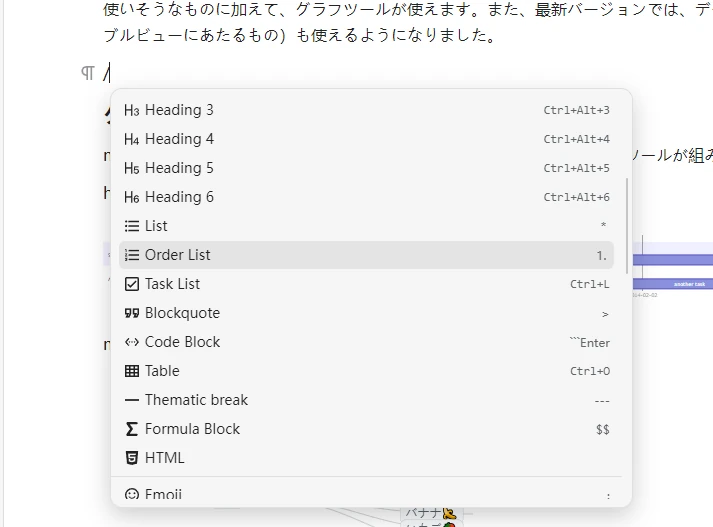Insert a Thematic break

367,400
